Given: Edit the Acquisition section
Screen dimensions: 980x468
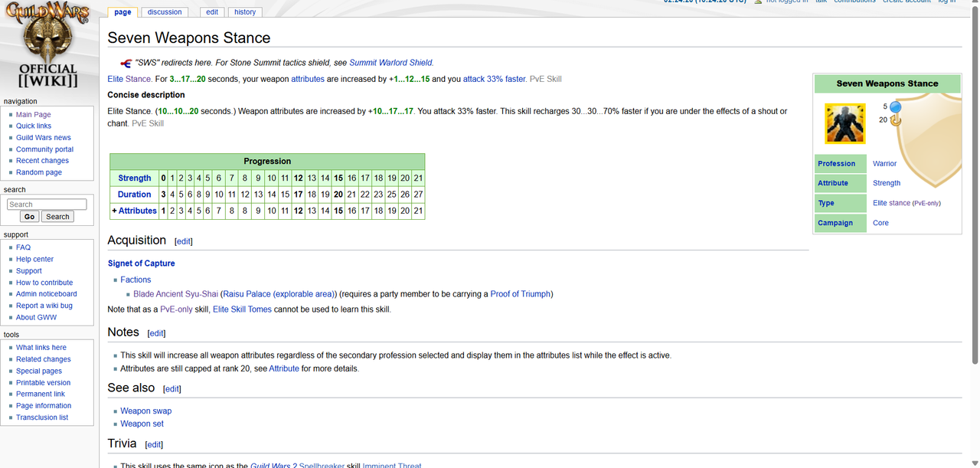Looking at the screenshot, I should tap(184, 241).
